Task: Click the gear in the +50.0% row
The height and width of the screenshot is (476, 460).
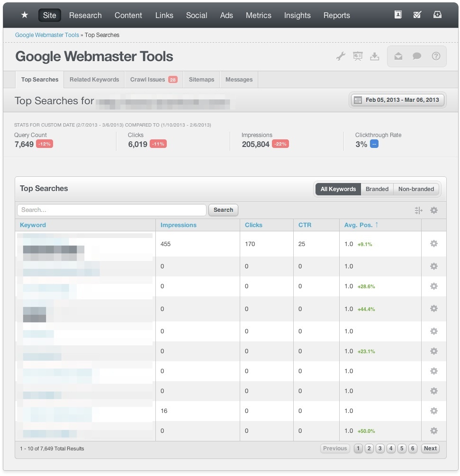Action: [434, 430]
